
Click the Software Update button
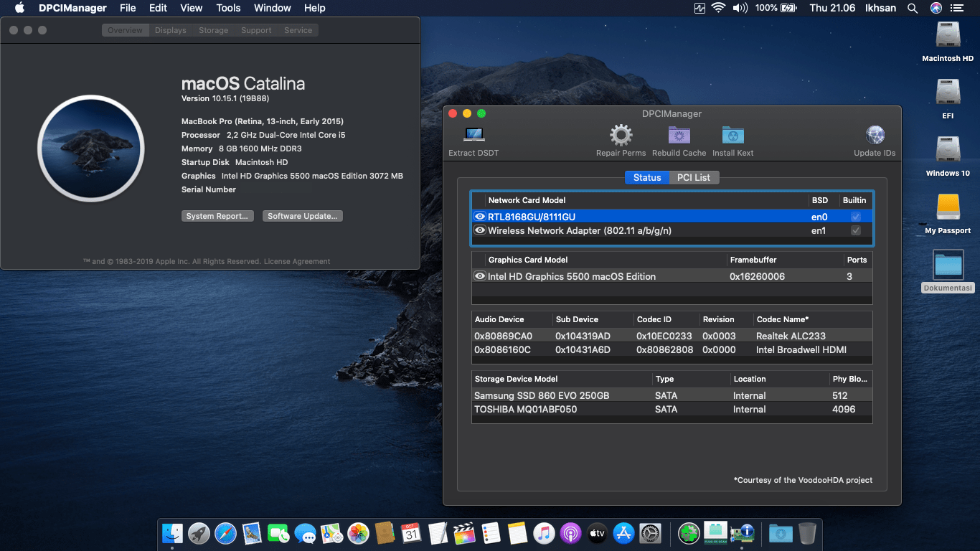tap(302, 216)
